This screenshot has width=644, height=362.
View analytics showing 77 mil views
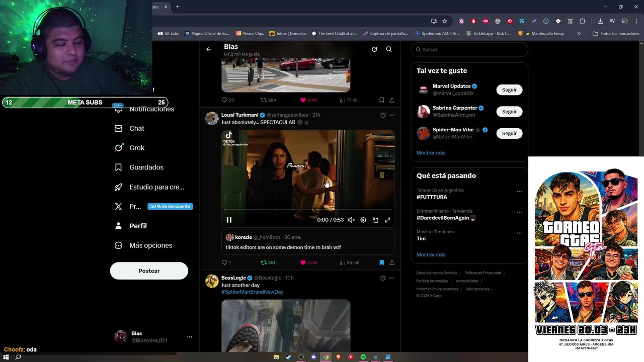(x=349, y=100)
